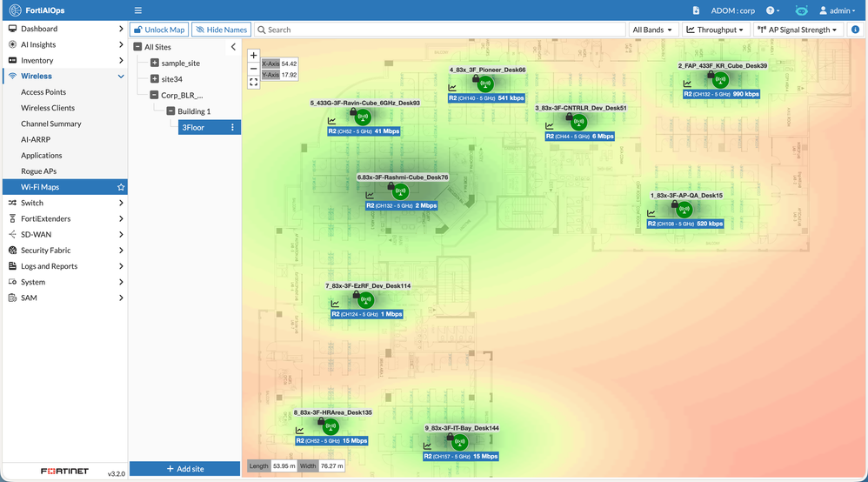The width and height of the screenshot is (868, 482).
Task: Open throughput chart icon for AP-QA_Desk15
Action: (x=651, y=213)
